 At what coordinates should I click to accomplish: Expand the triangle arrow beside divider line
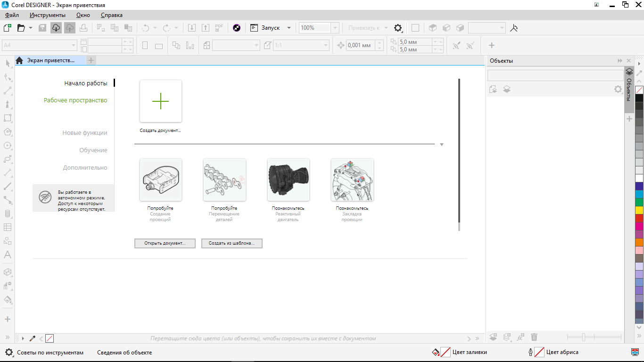[442, 145]
